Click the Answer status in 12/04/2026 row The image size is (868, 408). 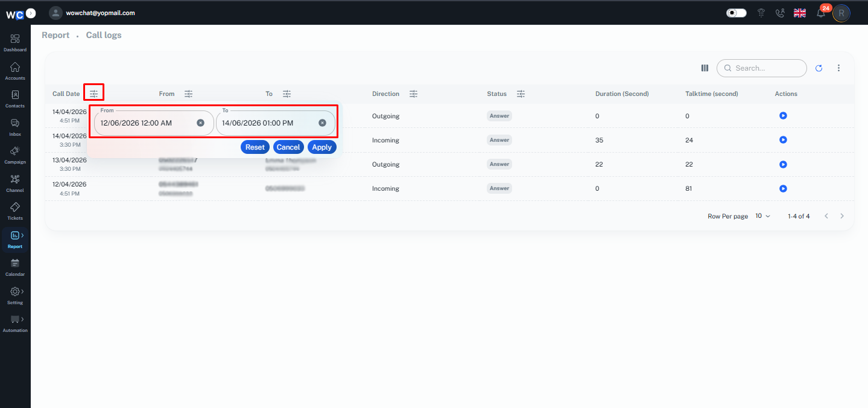coord(499,188)
